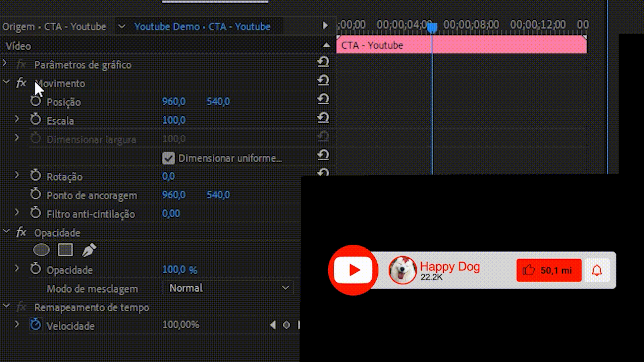
Task: Reset the Posição parameter
Action: 323,99
